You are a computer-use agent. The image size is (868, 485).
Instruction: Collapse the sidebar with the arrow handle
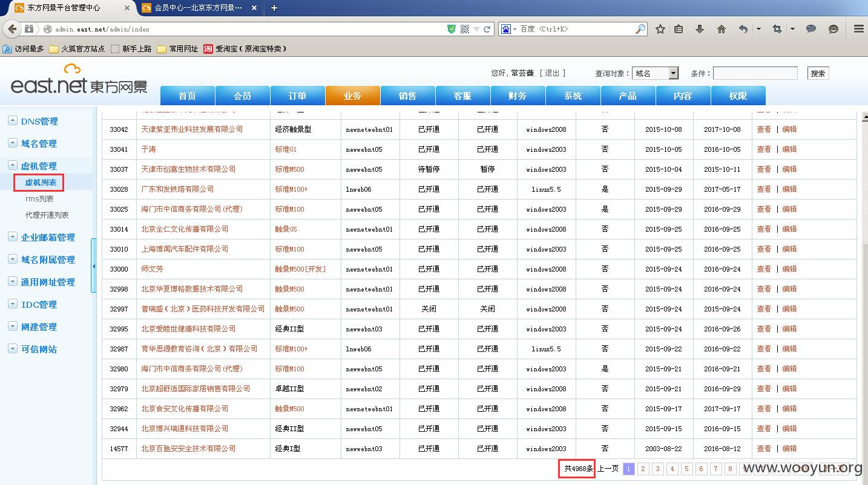[94, 266]
